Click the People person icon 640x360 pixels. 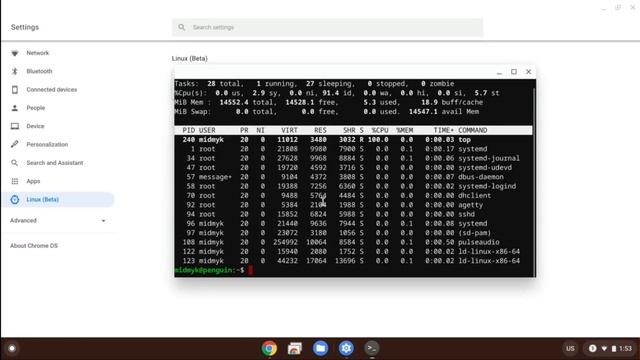15,108
